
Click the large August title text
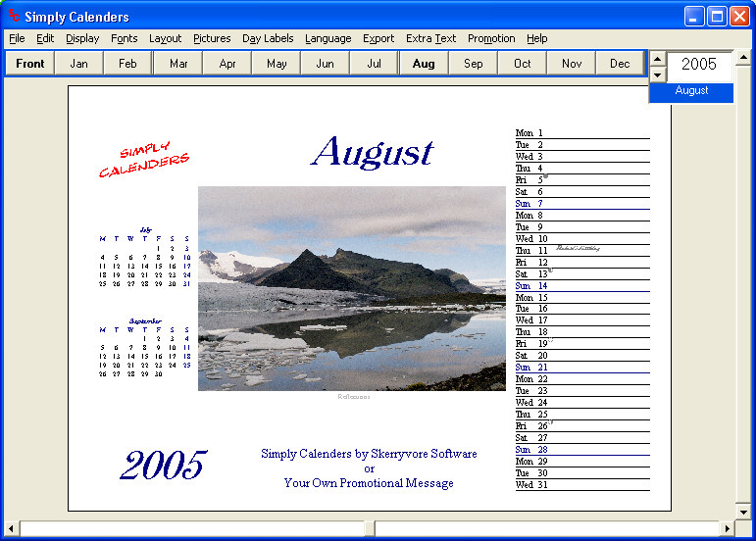pos(373,152)
